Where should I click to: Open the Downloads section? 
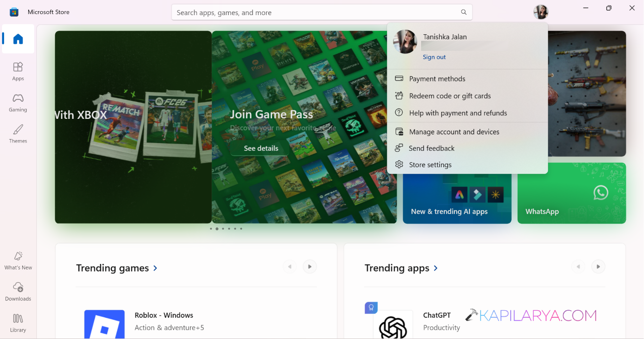point(18,292)
